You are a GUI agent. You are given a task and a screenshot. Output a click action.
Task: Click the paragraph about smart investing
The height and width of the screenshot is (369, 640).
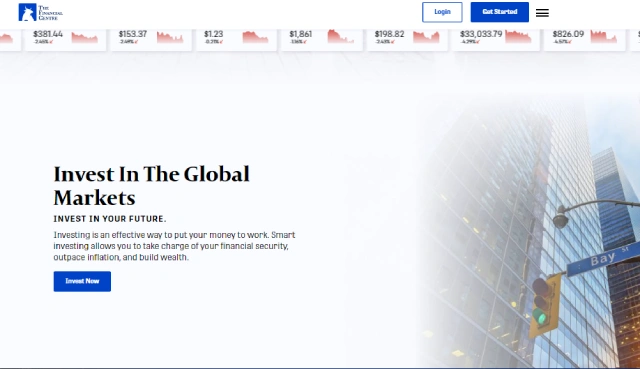point(174,246)
